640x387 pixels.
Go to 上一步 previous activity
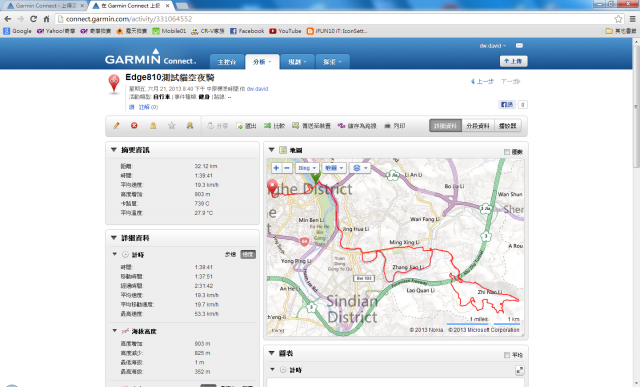(x=482, y=81)
